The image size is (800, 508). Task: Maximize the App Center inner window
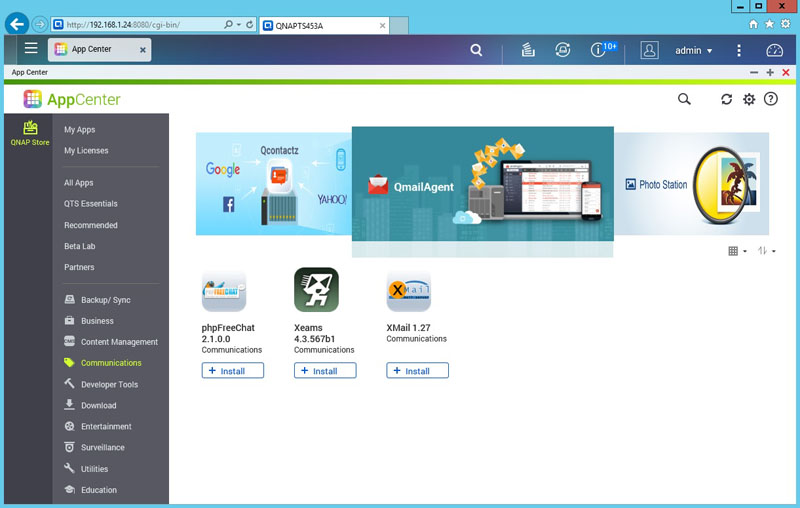pyautogui.click(x=770, y=72)
